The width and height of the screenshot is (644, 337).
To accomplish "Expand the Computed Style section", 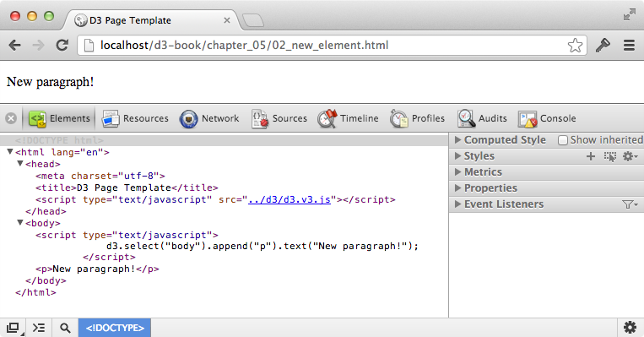I will (x=457, y=139).
